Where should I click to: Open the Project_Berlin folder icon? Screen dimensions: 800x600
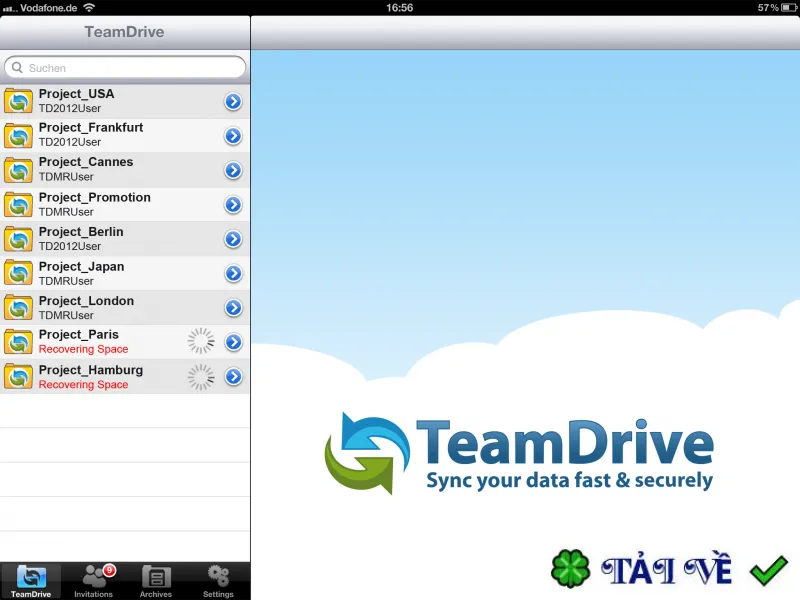tap(18, 239)
